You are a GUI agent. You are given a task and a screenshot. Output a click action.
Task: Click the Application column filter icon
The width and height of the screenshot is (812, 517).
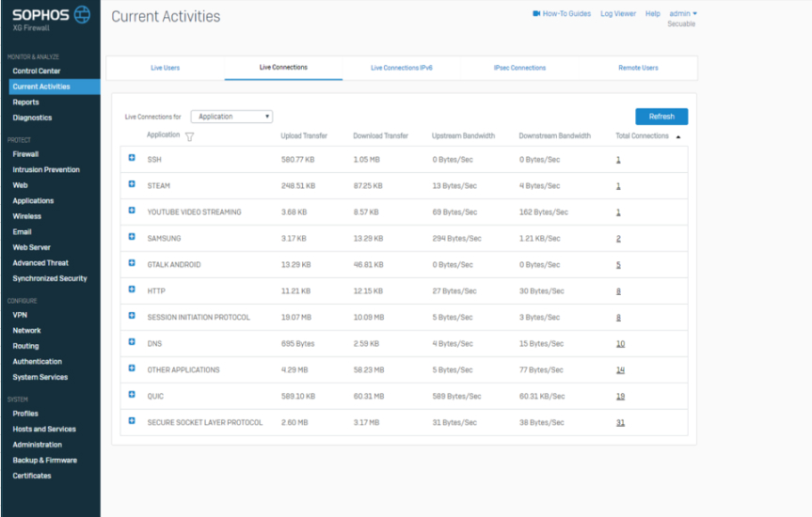(189, 137)
